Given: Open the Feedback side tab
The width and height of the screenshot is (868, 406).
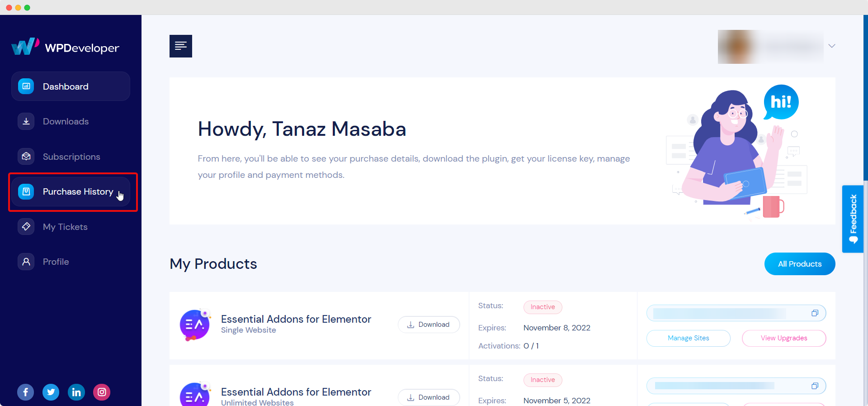Looking at the screenshot, I should click(853, 219).
